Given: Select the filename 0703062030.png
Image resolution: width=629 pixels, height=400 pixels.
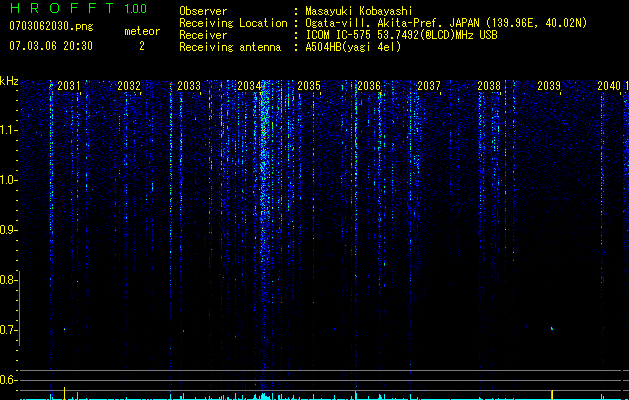Looking at the screenshot, I should [51, 26].
